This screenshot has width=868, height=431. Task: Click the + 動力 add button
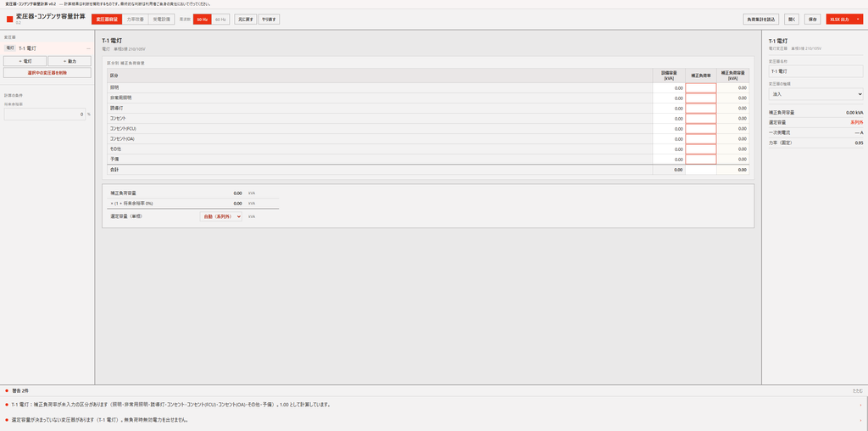[70, 61]
